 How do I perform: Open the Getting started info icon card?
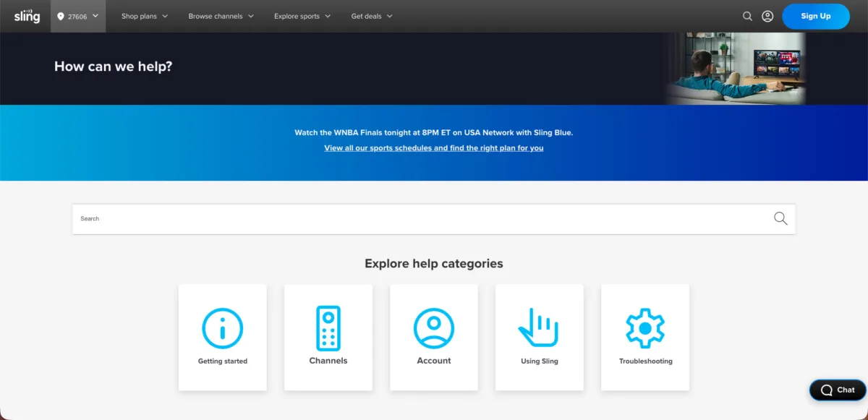tap(223, 337)
